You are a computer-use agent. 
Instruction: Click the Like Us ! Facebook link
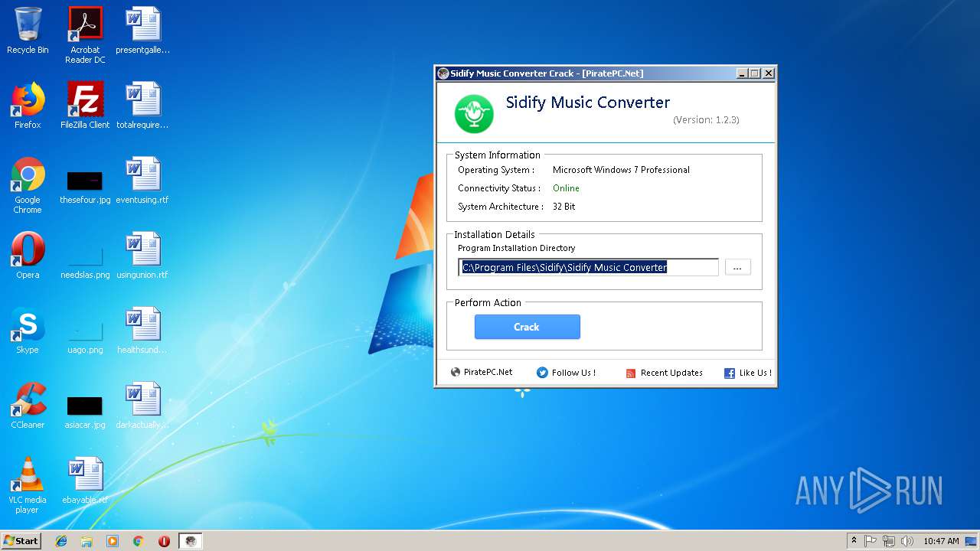click(756, 373)
